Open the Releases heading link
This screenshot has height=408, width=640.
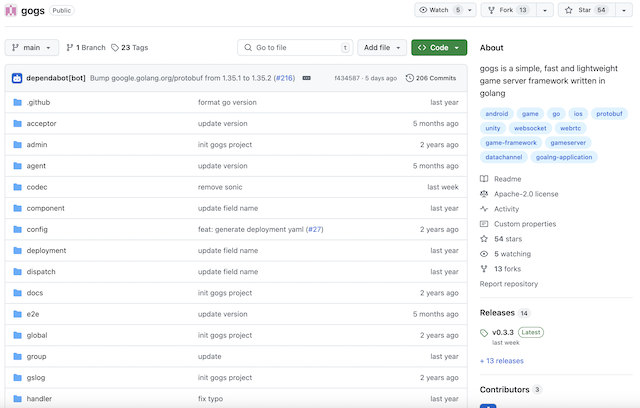[x=497, y=313]
